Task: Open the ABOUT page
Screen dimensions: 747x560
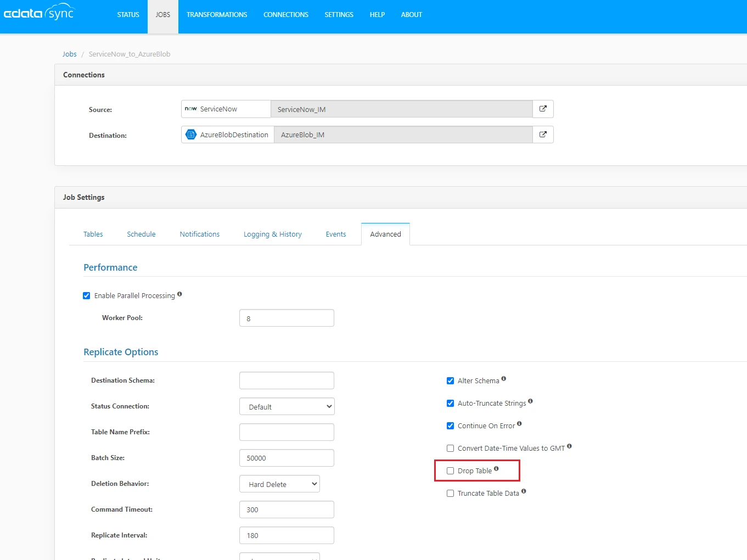Action: 412,15
